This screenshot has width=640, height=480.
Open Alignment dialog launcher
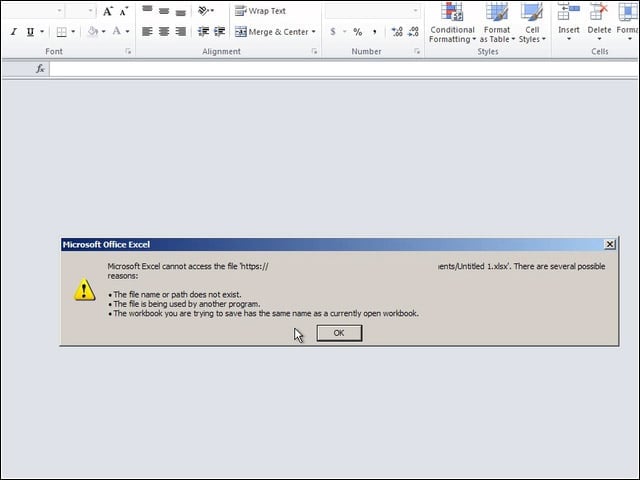click(x=314, y=51)
